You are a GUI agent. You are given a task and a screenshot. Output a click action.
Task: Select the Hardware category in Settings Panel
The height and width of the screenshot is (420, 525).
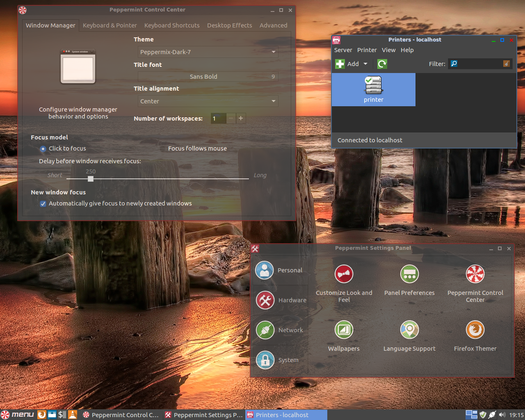[x=281, y=300]
